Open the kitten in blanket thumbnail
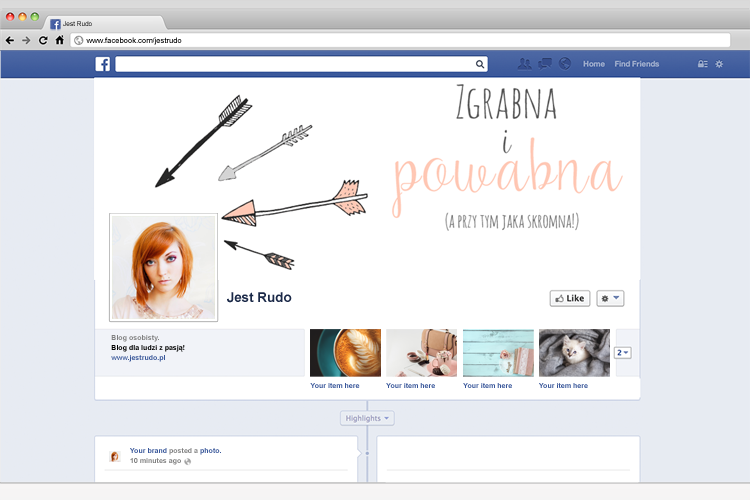The width and height of the screenshot is (750, 500). (574, 353)
